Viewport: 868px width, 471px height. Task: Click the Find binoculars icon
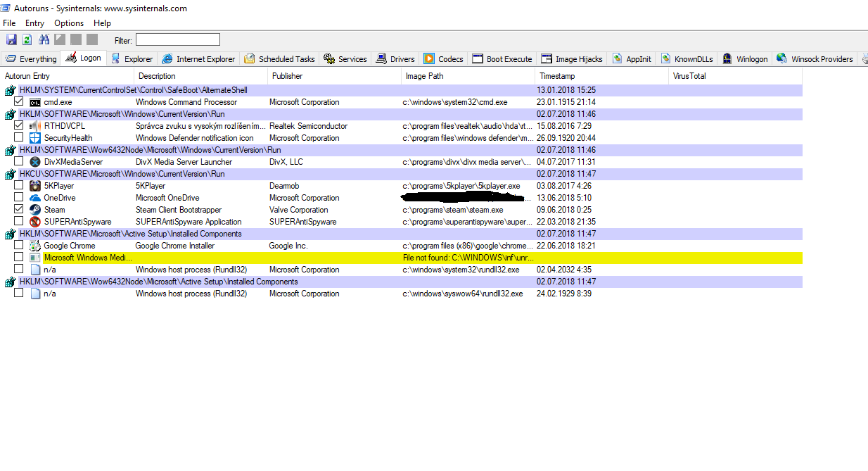[44, 40]
